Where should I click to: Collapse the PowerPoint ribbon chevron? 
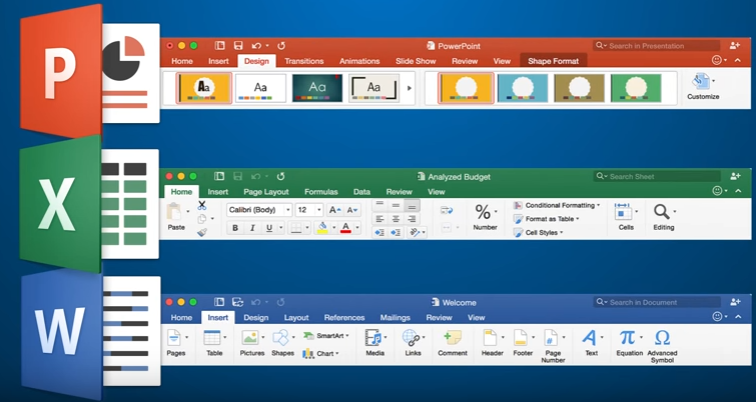738,60
